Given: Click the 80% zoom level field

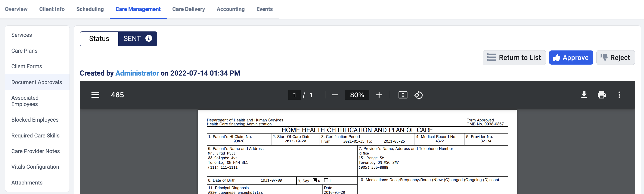Looking at the screenshot, I should (x=357, y=95).
